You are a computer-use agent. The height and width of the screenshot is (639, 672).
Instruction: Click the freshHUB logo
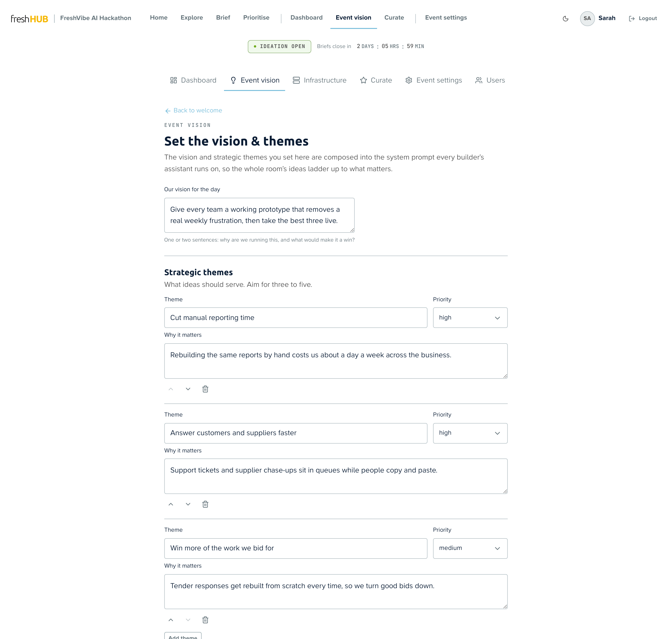[x=30, y=19]
